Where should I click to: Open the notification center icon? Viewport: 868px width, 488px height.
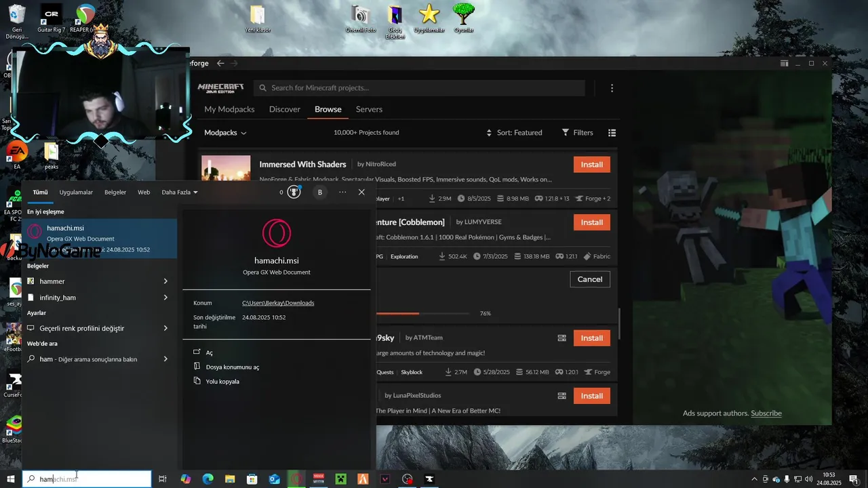(x=854, y=479)
